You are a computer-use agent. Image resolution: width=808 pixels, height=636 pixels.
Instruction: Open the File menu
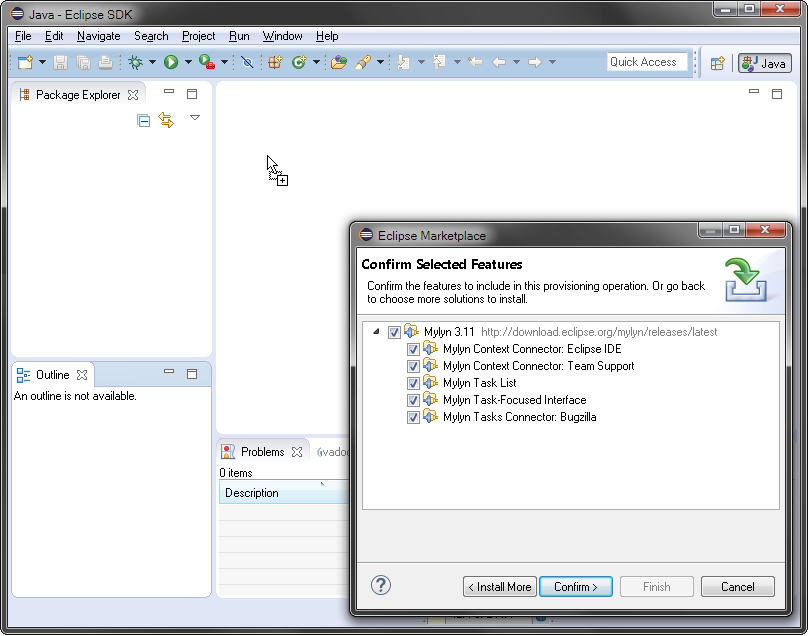click(23, 36)
